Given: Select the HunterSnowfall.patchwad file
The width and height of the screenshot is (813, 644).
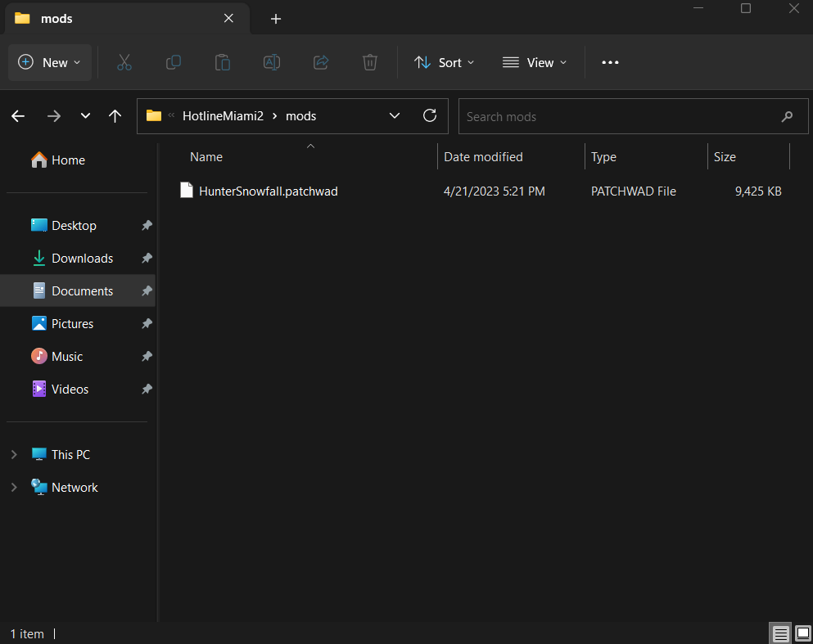Looking at the screenshot, I should (x=268, y=191).
